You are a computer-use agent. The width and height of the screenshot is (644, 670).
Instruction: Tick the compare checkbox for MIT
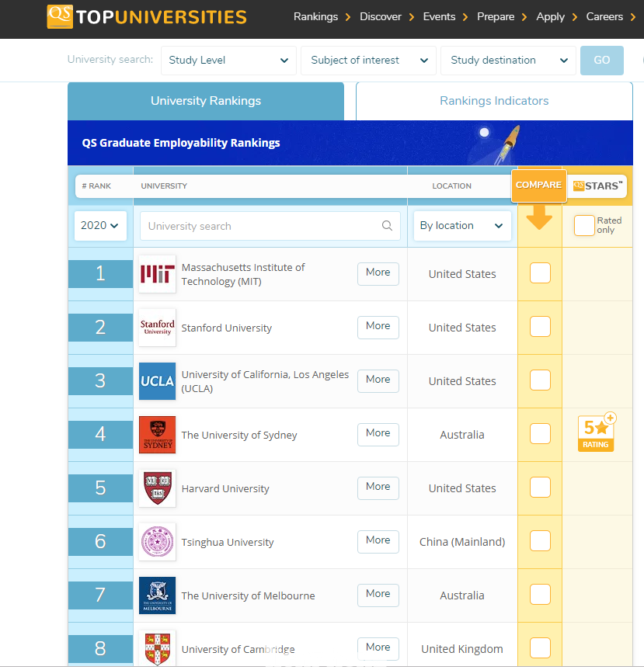coord(540,273)
